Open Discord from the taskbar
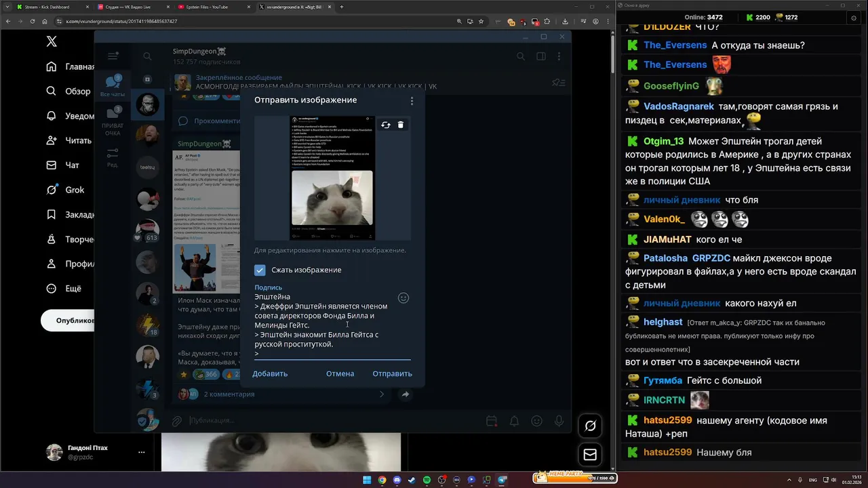 (397, 480)
